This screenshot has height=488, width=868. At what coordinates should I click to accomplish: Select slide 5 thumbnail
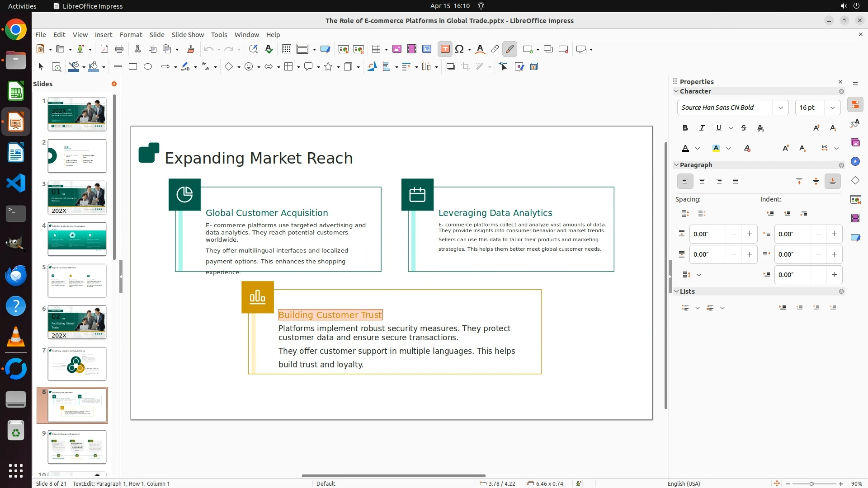click(x=77, y=281)
